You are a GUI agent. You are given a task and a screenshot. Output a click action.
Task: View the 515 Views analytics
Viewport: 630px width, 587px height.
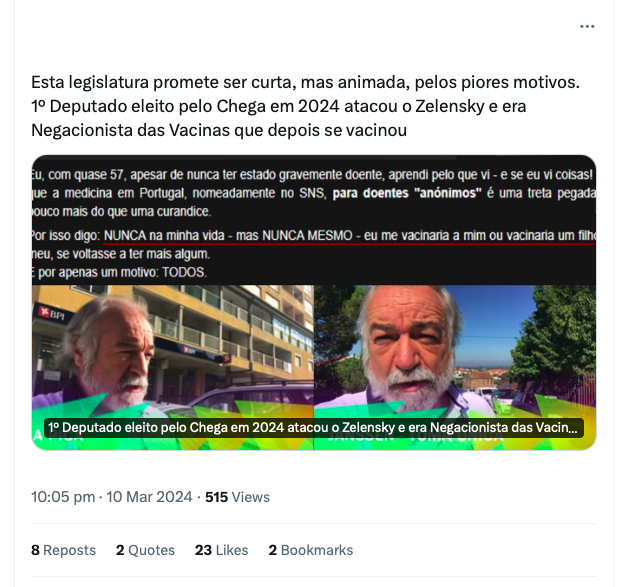237,497
